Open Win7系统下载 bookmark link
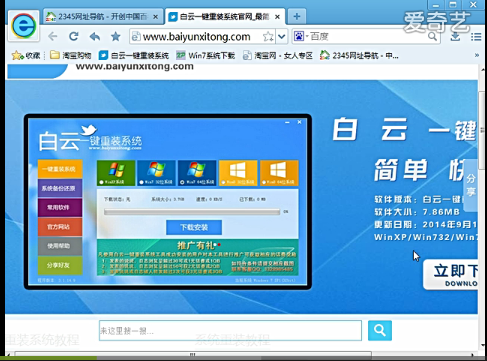The image size is (487, 361). coord(206,55)
